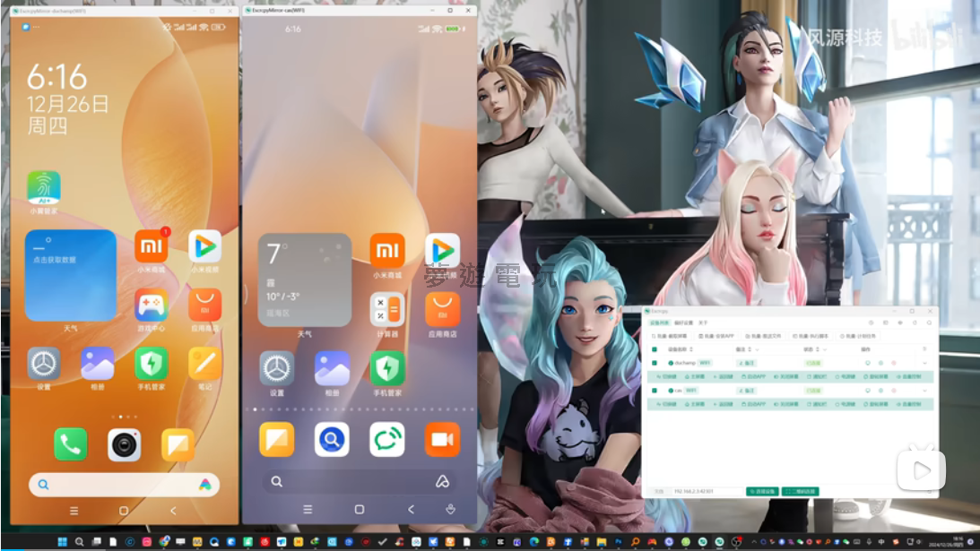980x551 pixels.
Task: Click 音量控制 in cas control bar
Action: [909, 404]
